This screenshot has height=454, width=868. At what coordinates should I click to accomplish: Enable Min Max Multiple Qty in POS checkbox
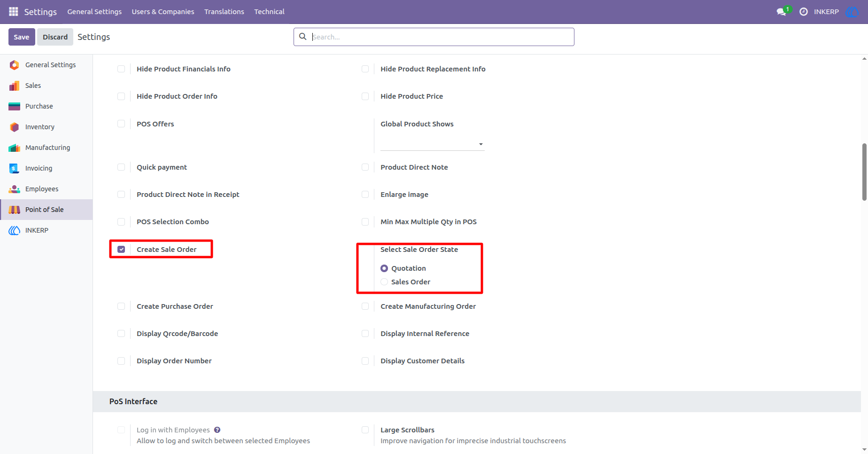coord(365,222)
